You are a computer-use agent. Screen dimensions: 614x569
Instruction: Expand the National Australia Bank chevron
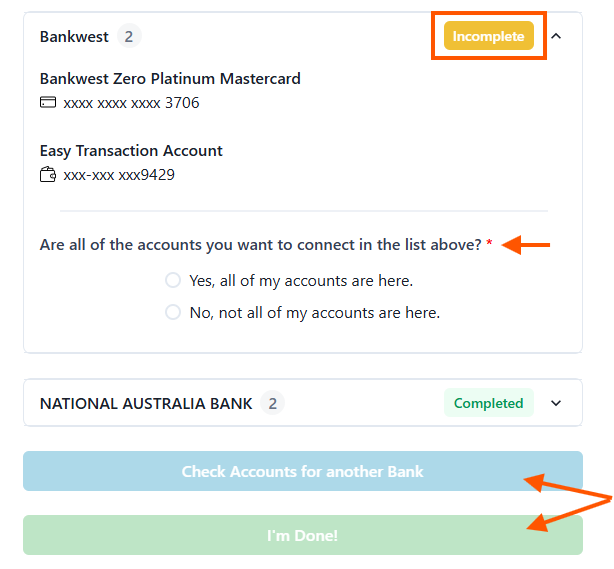pyautogui.click(x=557, y=404)
